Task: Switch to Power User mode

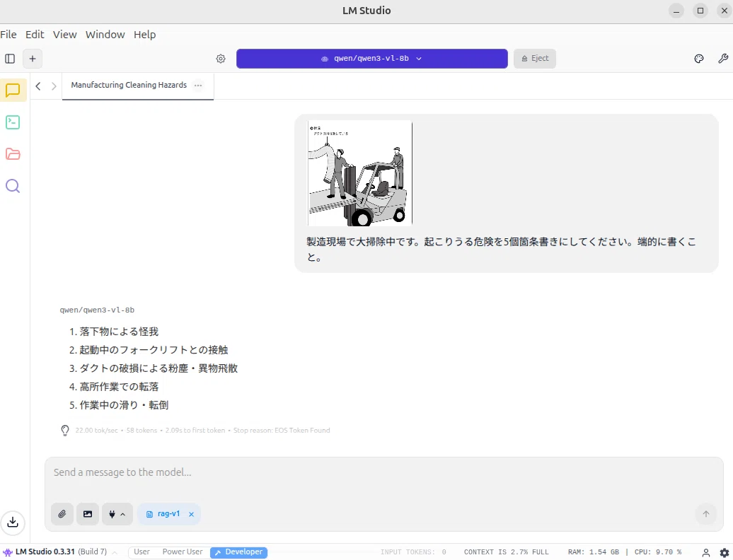Action: tap(183, 552)
